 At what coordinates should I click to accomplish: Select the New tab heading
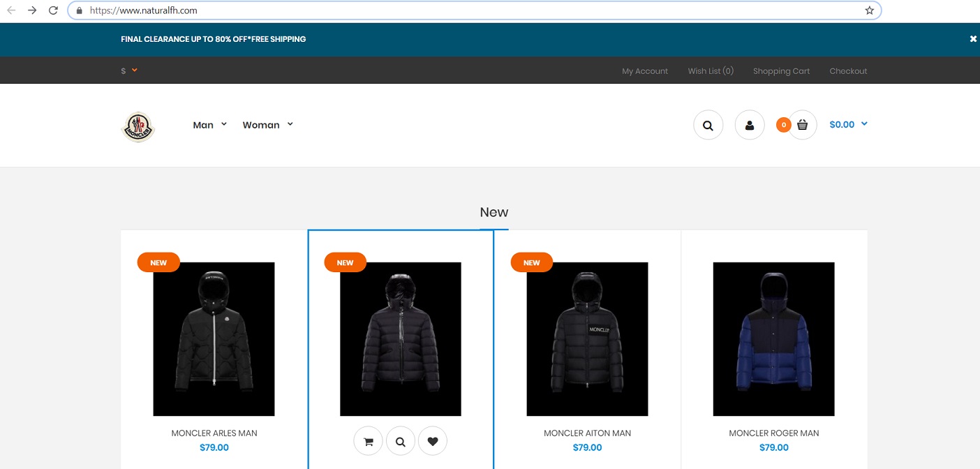click(x=494, y=212)
